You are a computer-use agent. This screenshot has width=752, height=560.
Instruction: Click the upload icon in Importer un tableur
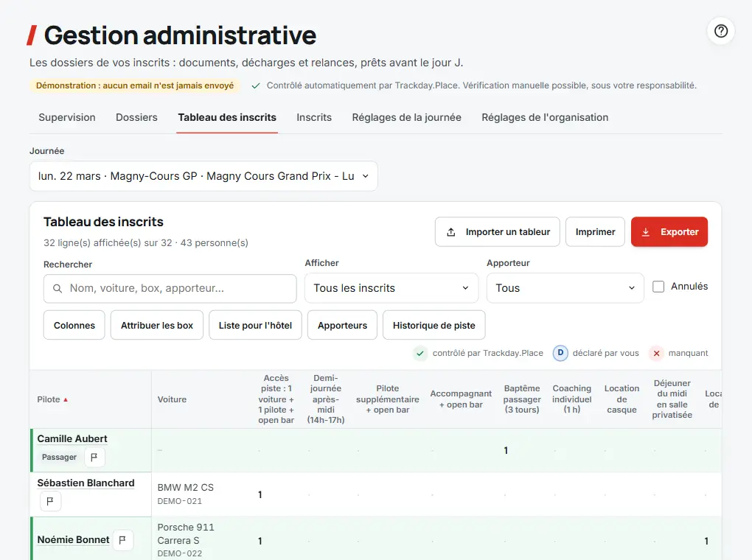(x=450, y=232)
